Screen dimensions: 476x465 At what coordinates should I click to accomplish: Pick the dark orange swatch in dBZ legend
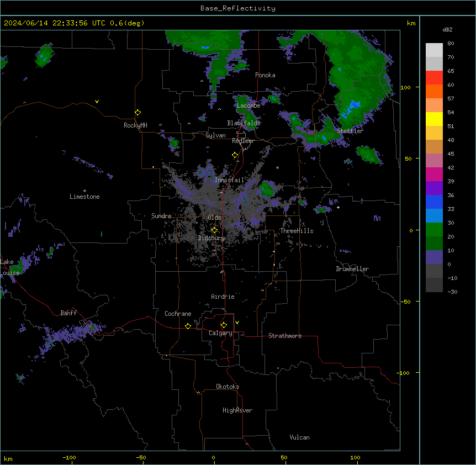(434, 91)
